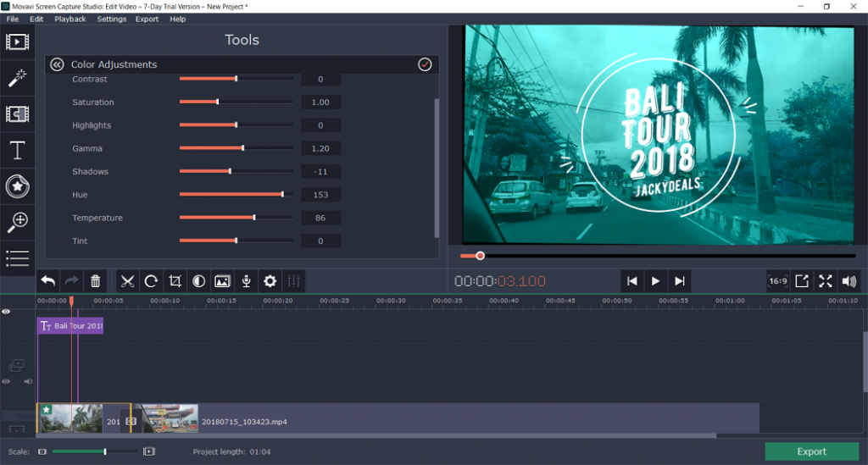The width and height of the screenshot is (868, 465).
Task: Split clip with the scissors icon
Action: click(x=127, y=281)
